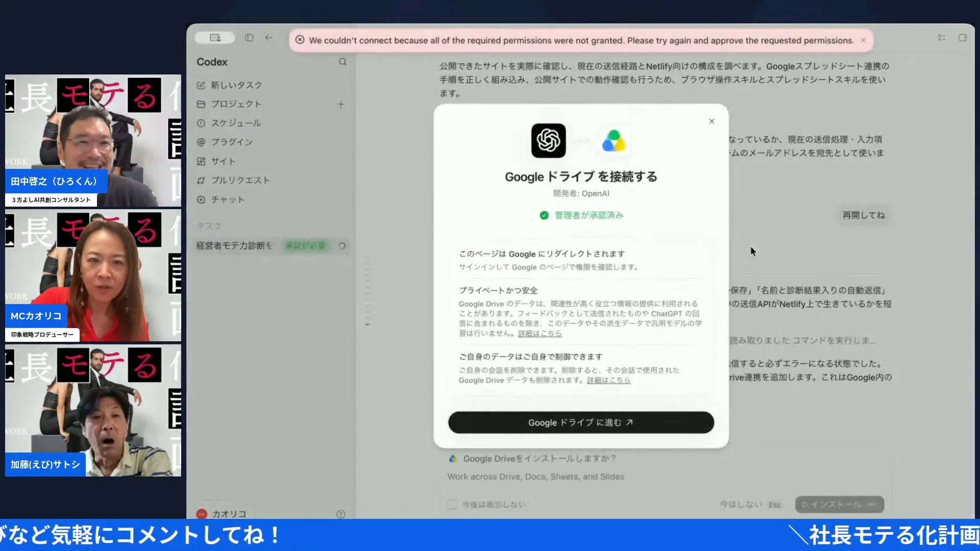Click the window switcher icon at top-left toolbar
980x551 pixels.
pyautogui.click(x=215, y=38)
